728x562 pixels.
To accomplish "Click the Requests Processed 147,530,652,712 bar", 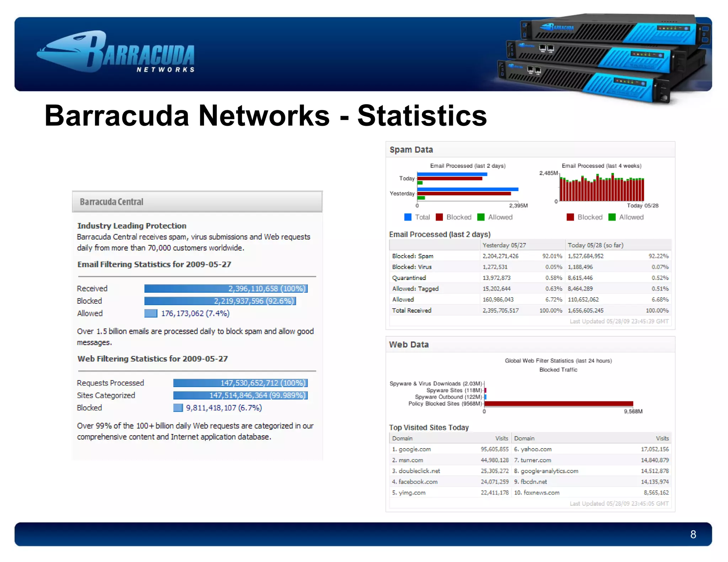I will [x=241, y=383].
